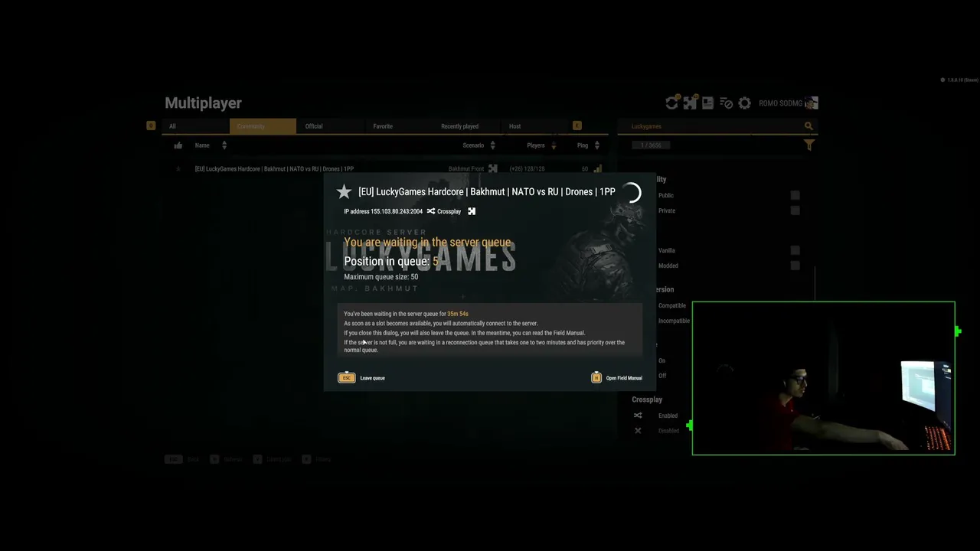
Task: Click the Leave queue label
Action: coord(373,378)
